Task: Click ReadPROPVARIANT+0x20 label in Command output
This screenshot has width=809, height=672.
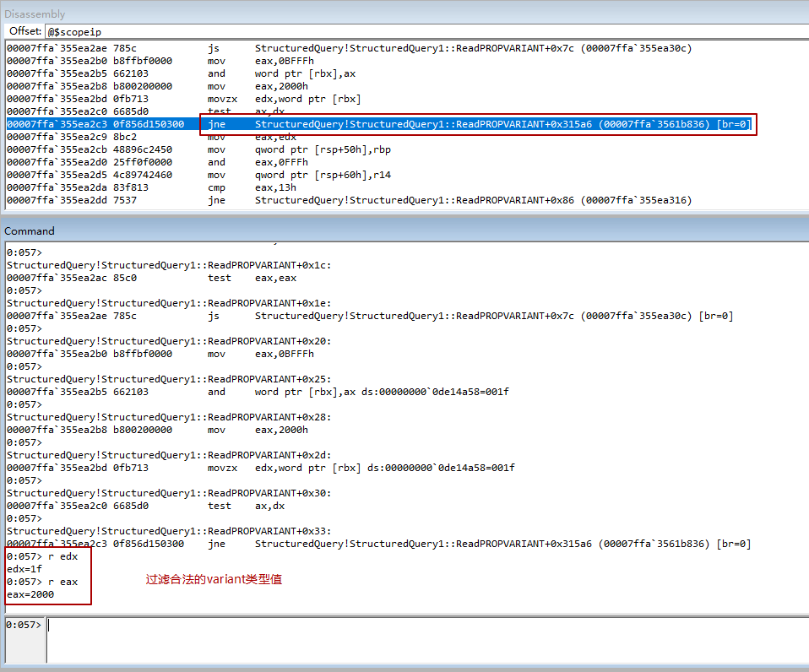Action: [169, 341]
